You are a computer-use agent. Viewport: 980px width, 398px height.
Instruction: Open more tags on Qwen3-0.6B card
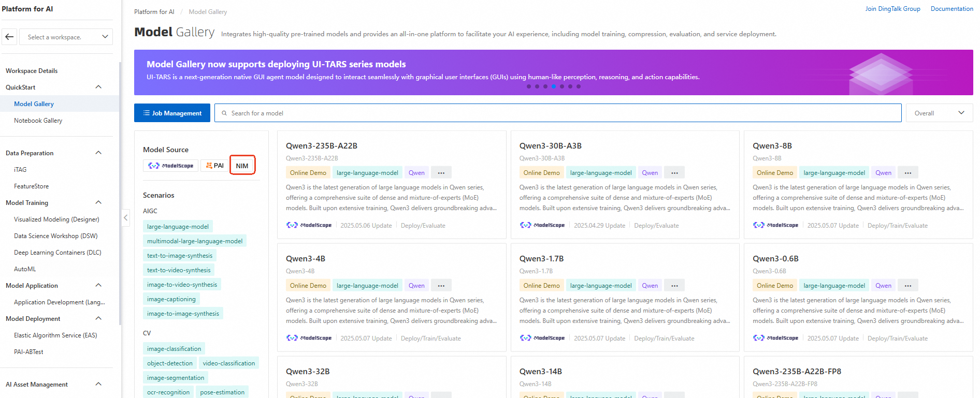pos(908,286)
